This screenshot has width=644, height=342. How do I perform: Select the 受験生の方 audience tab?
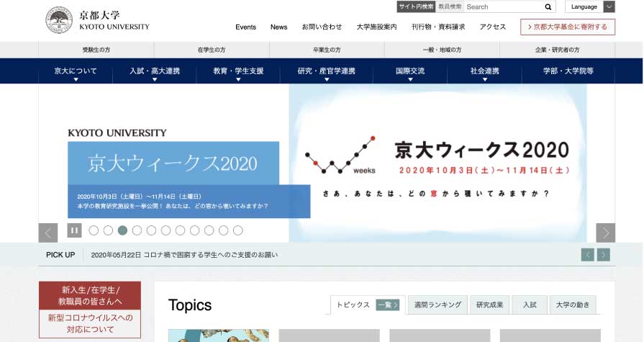96,50
